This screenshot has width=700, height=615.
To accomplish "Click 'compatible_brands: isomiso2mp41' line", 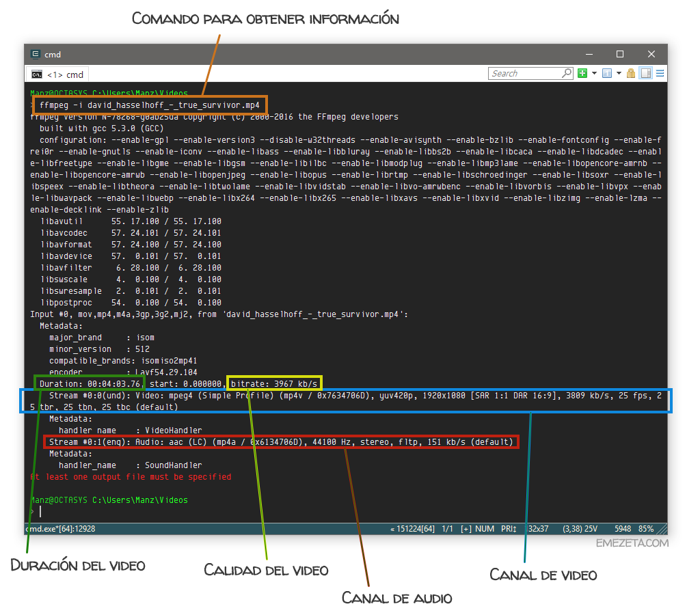I will (x=123, y=361).
